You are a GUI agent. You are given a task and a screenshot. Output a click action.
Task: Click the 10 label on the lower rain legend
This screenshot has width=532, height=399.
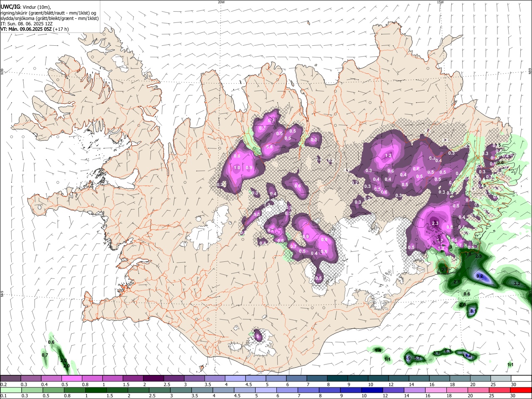pos(364,396)
